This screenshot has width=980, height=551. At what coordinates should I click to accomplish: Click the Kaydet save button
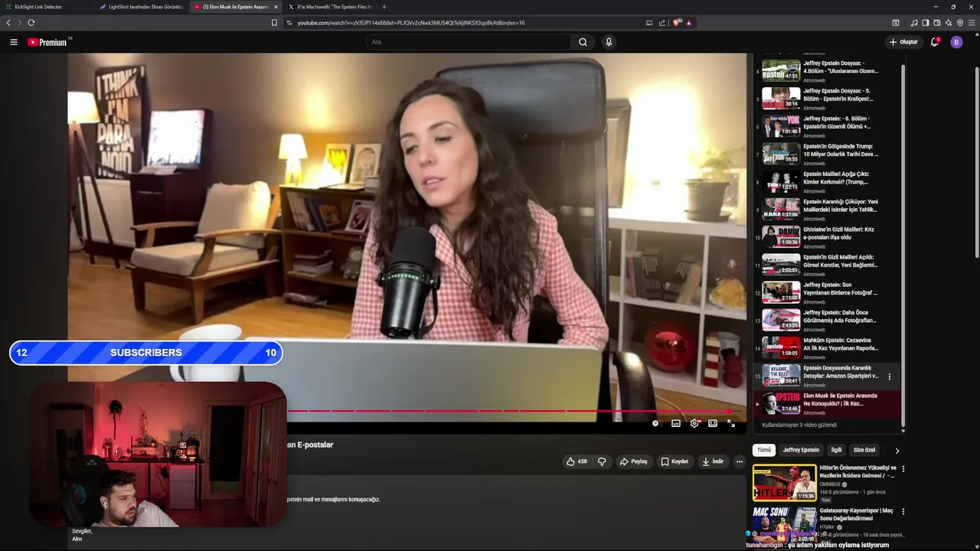click(675, 461)
